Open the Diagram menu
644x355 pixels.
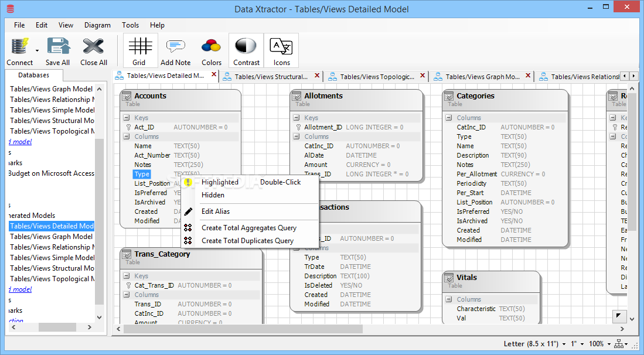[x=97, y=25]
